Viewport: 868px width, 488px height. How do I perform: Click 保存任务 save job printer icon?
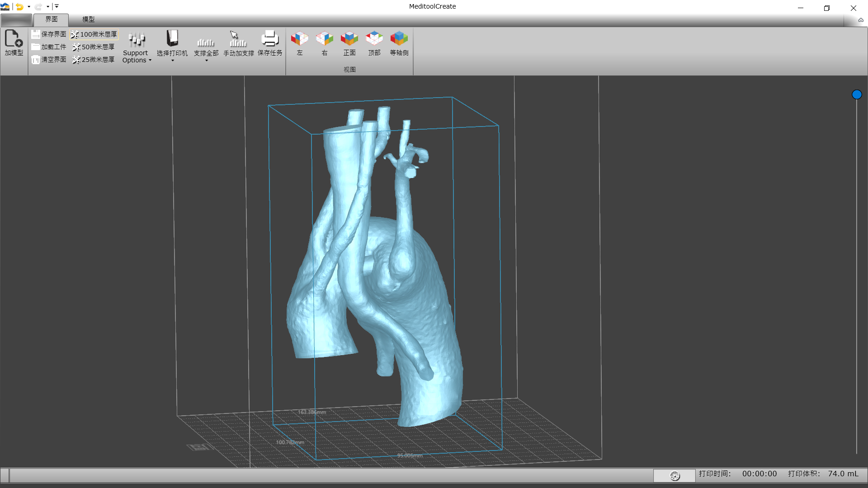point(270,39)
